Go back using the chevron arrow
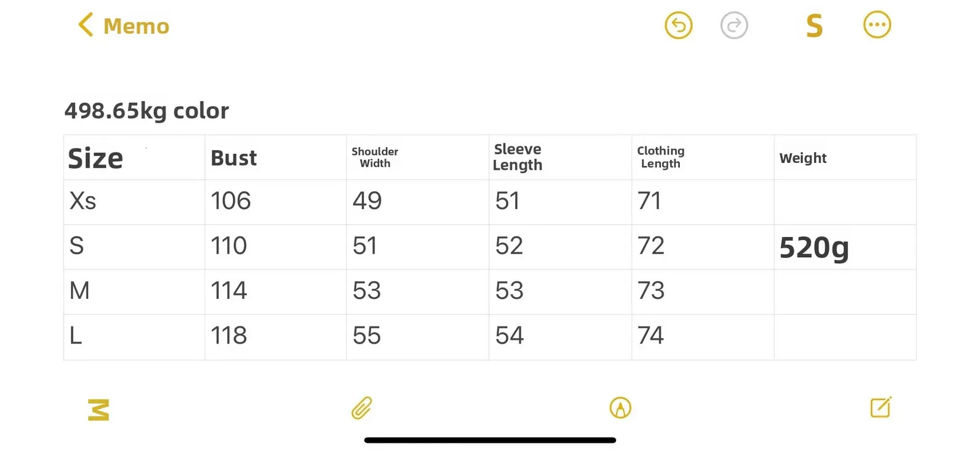The height and width of the screenshot is (452, 980). tap(86, 25)
